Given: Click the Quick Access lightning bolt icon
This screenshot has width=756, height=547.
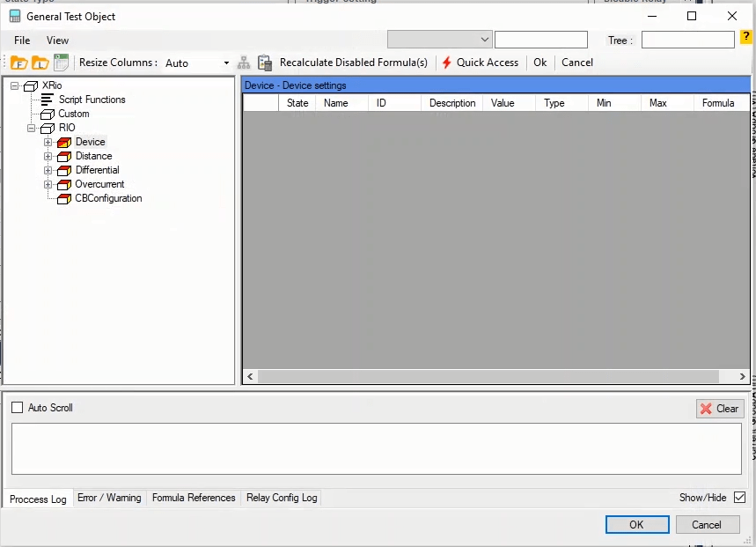Looking at the screenshot, I should [447, 63].
